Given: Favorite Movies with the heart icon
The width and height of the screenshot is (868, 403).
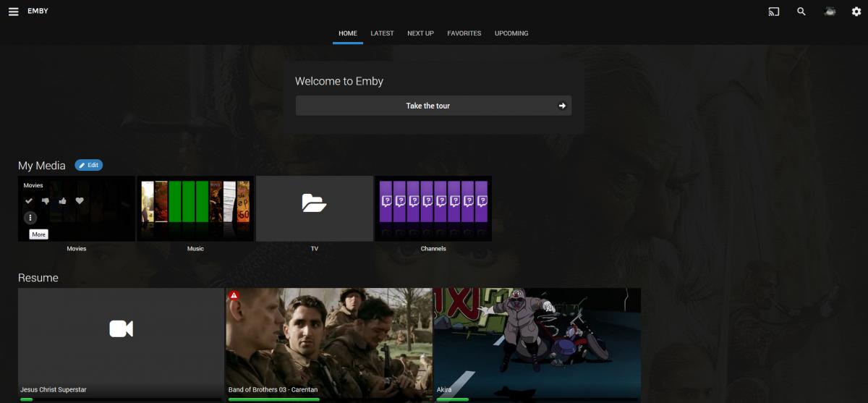Looking at the screenshot, I should [x=80, y=200].
